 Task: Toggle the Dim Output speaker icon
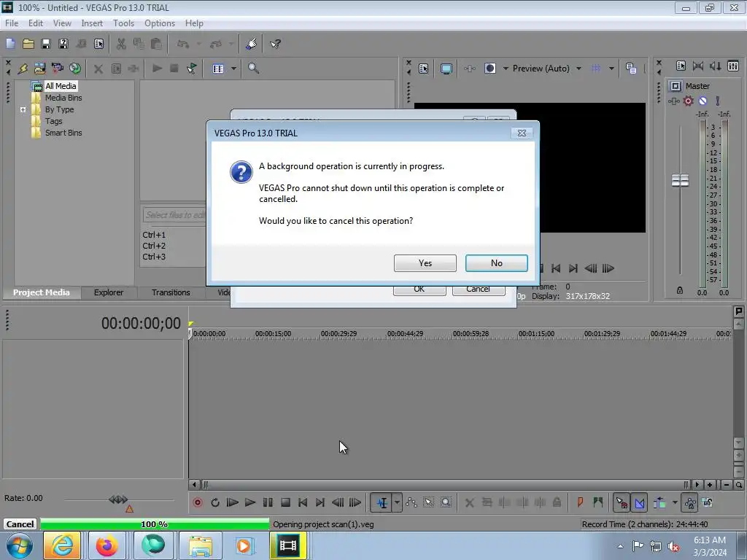[716, 66]
